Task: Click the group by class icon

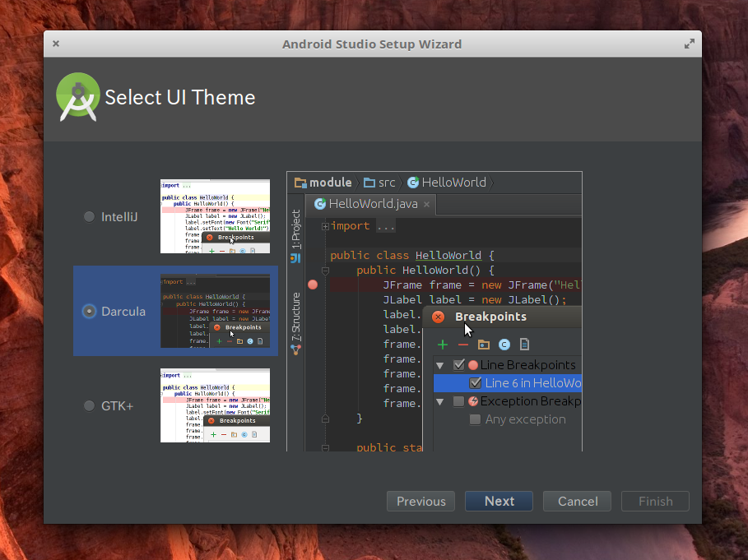Action: coord(504,345)
